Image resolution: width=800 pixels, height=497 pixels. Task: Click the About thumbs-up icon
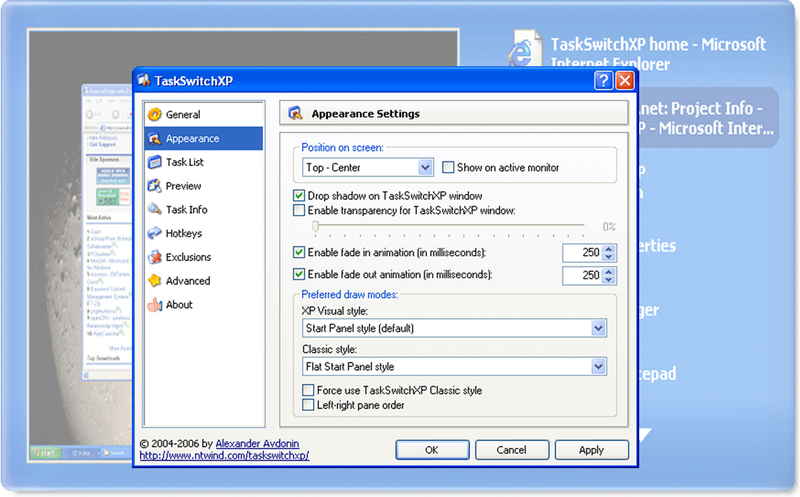(x=155, y=305)
